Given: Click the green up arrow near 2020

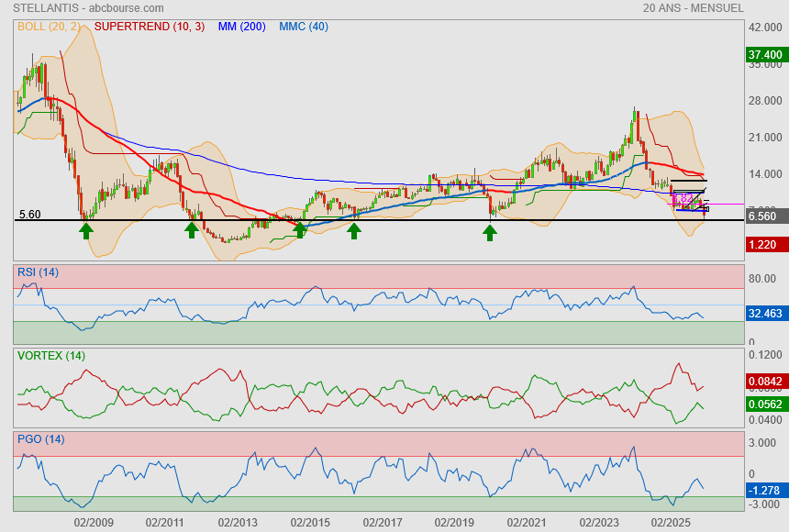Looking at the screenshot, I should point(490,232).
